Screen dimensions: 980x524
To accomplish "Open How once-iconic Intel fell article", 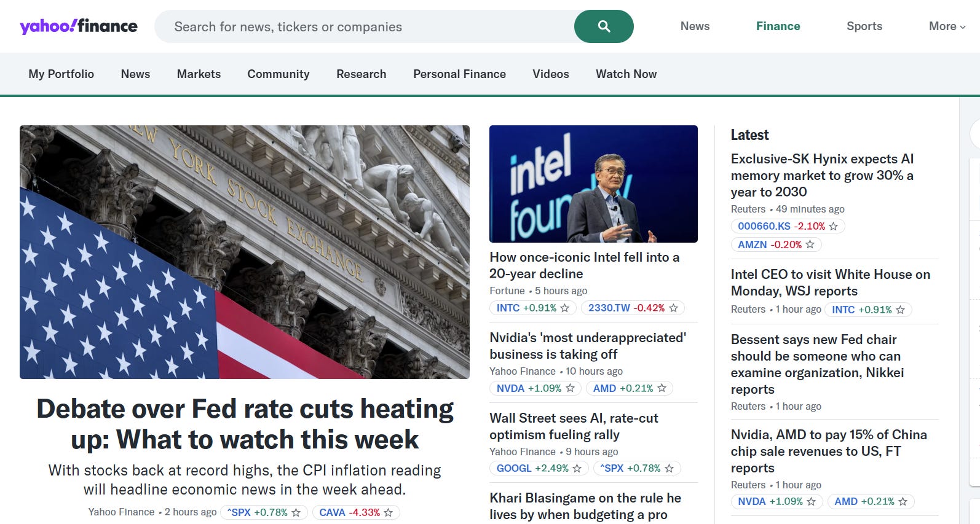I will 584,265.
